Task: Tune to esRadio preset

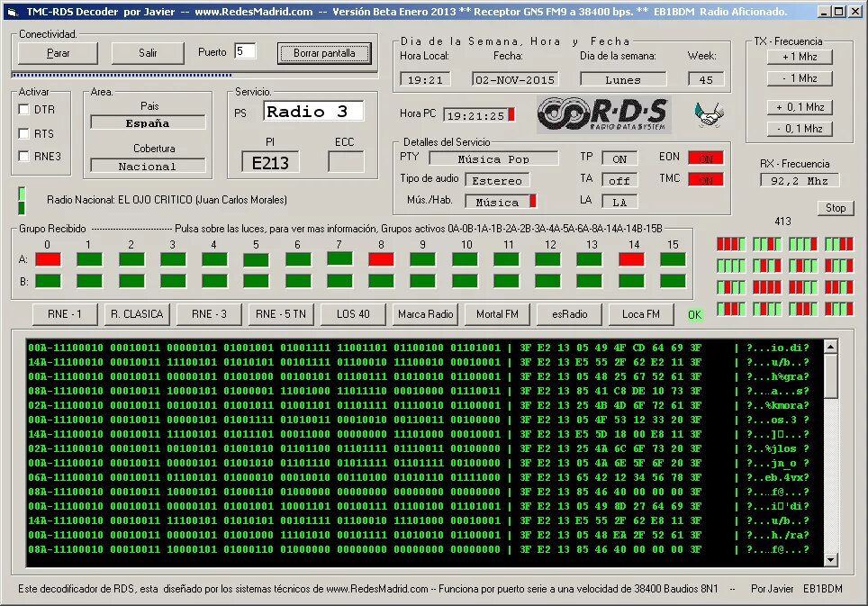Action: pos(569,313)
